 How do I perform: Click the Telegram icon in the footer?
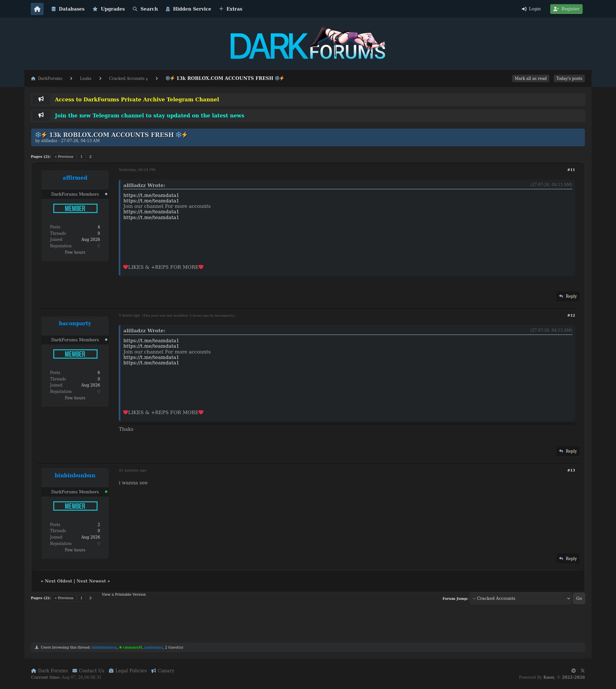(573, 670)
